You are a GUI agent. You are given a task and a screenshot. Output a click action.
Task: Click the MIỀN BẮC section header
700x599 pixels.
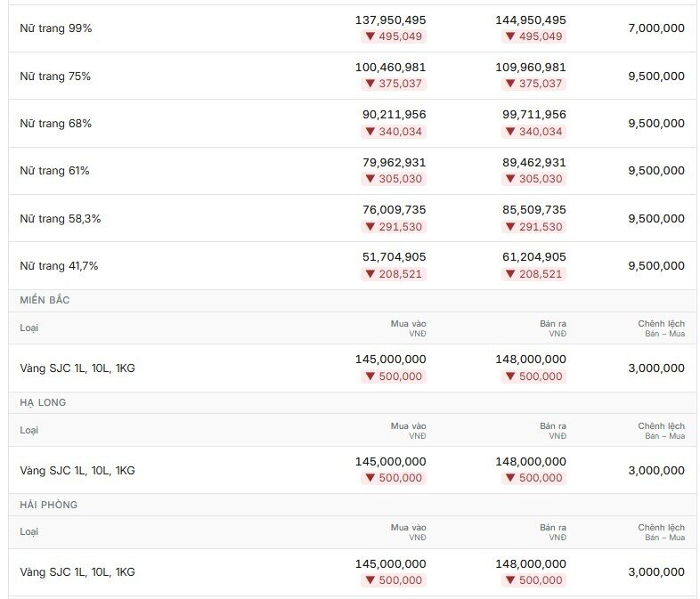click(45, 300)
